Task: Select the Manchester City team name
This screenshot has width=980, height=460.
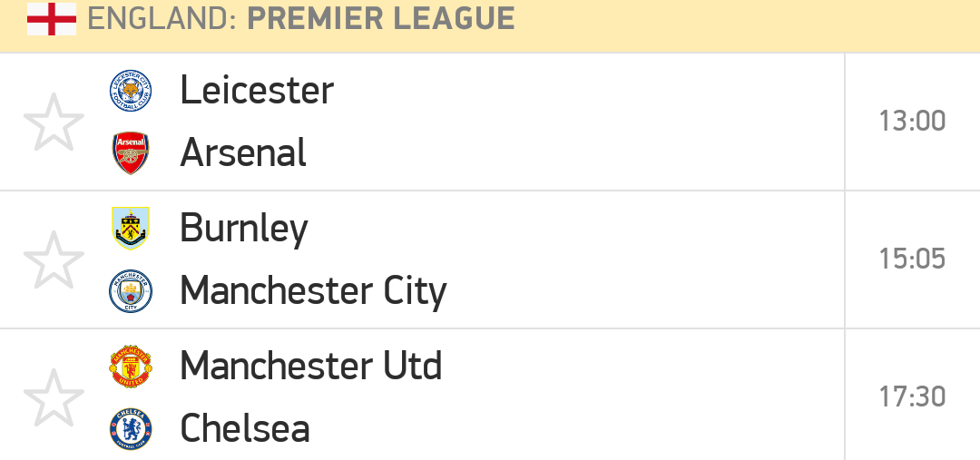Action: 313,292
